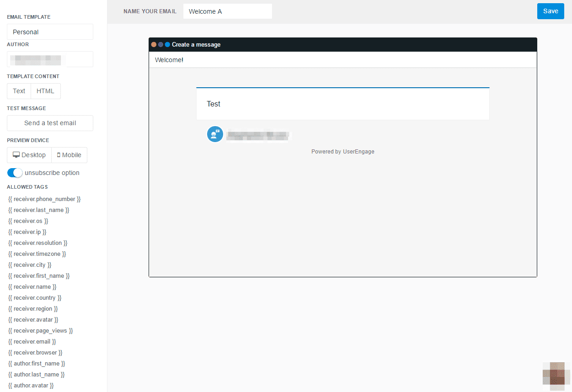Insert the receiver.email tag

(x=32, y=341)
